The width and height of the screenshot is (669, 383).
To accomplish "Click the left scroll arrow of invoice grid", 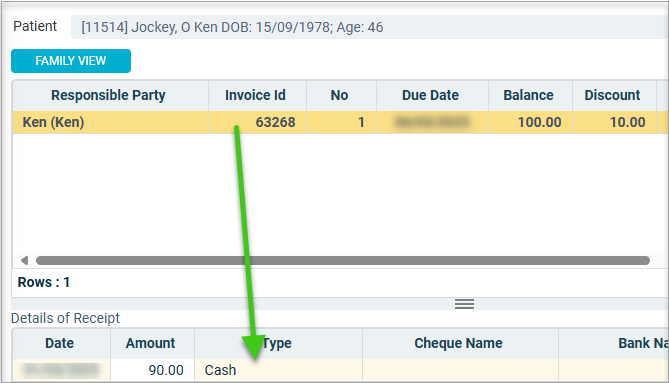I will pyautogui.click(x=25, y=260).
